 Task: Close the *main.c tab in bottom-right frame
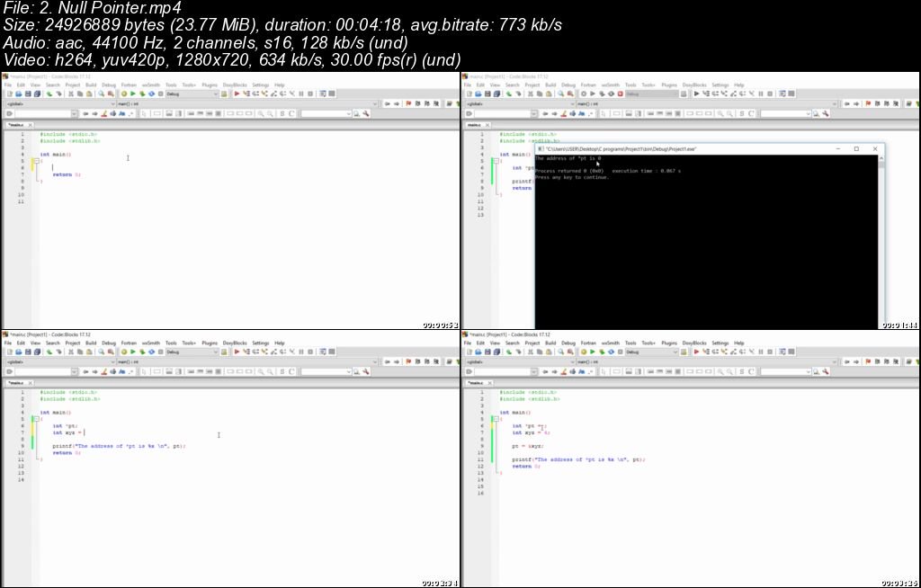(490, 383)
